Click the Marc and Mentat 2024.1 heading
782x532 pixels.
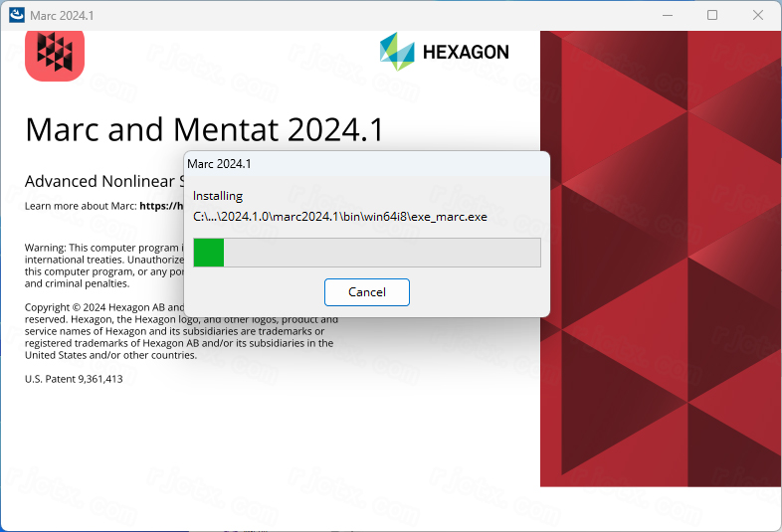205,129
